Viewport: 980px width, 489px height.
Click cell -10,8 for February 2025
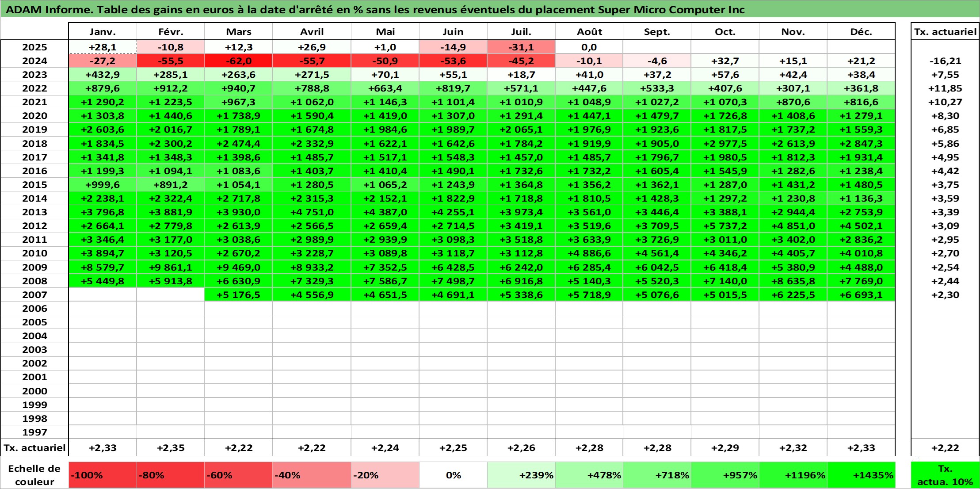[x=171, y=47]
